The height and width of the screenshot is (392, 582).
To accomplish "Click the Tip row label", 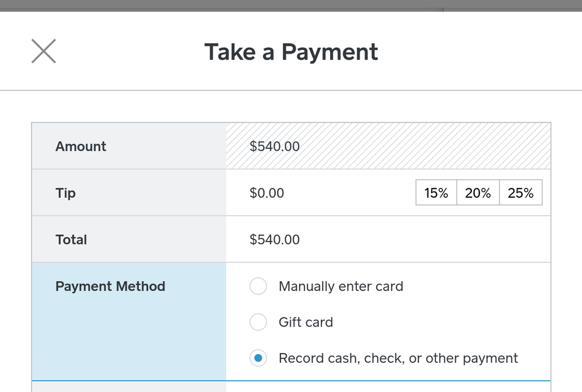I will (x=66, y=193).
